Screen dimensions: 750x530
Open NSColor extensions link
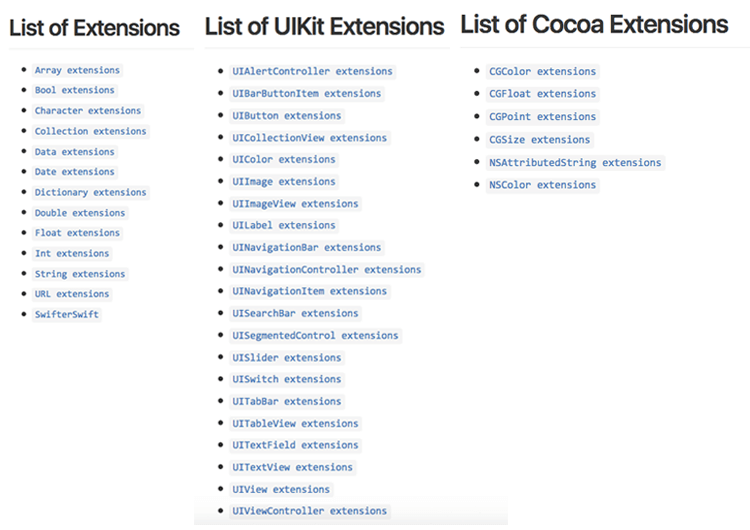[542, 185]
